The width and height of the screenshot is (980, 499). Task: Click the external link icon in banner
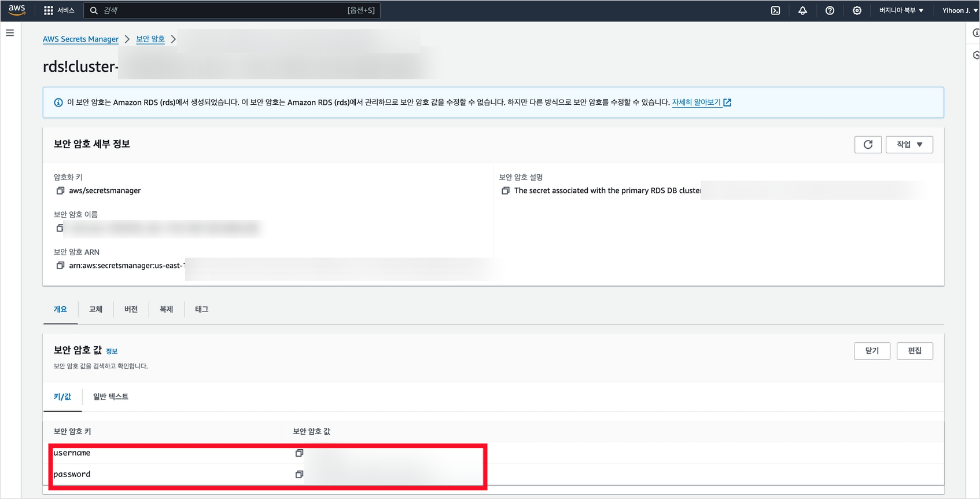727,102
